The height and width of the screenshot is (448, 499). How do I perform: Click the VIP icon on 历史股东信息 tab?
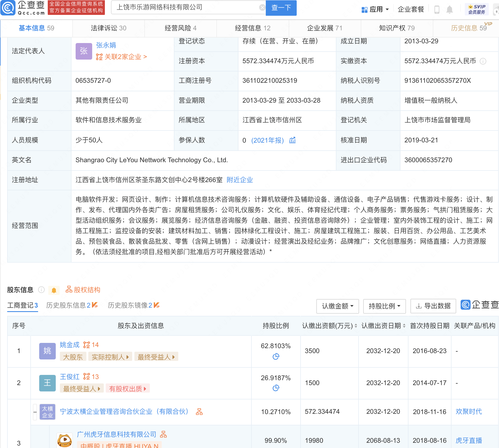(95, 305)
